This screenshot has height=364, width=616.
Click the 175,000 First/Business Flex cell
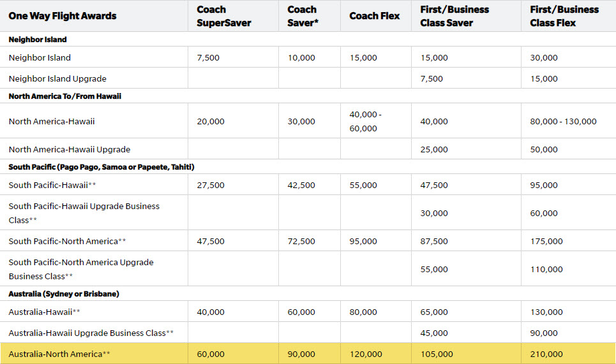pos(546,241)
